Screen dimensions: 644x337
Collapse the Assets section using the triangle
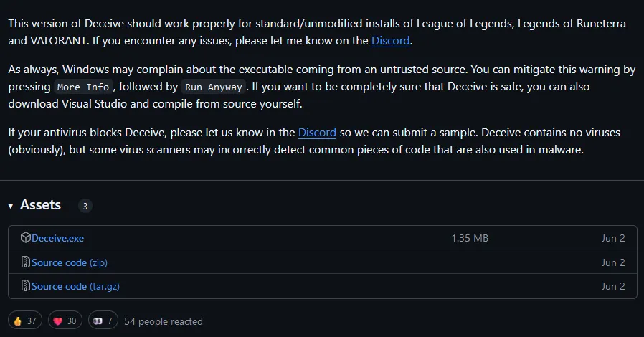(11, 206)
